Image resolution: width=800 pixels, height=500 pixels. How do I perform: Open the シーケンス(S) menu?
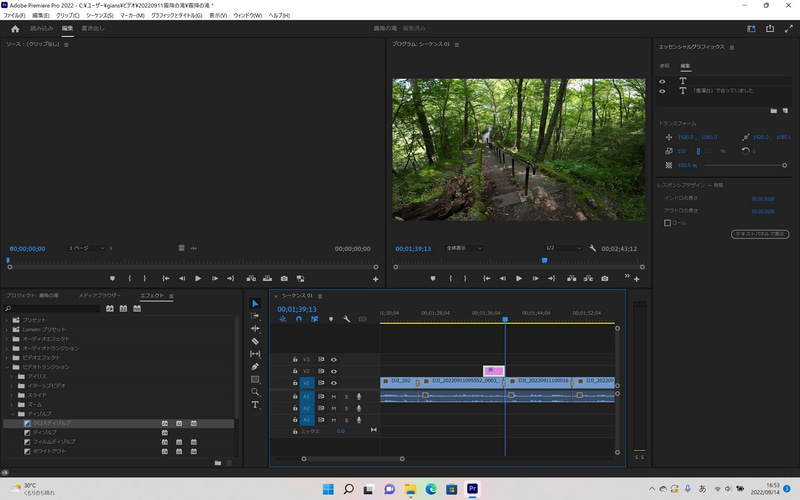tap(99, 16)
